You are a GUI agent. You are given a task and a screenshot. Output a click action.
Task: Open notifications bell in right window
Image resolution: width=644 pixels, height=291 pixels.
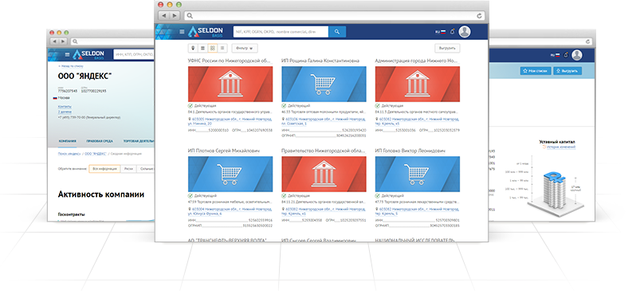point(565,55)
